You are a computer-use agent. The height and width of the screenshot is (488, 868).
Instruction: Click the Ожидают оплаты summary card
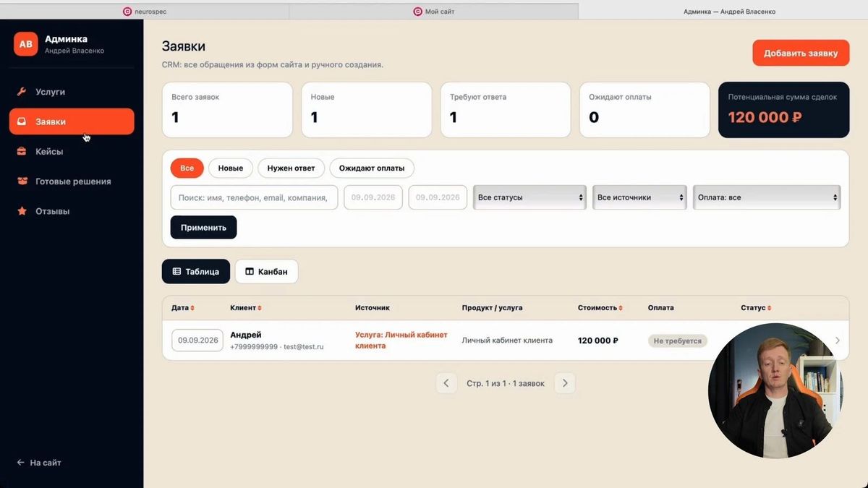(x=644, y=110)
